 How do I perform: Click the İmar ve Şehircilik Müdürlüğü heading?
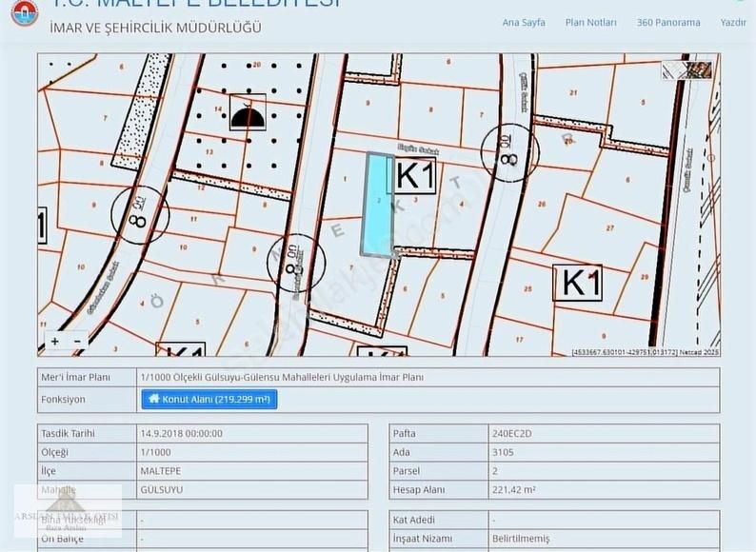pos(155,28)
